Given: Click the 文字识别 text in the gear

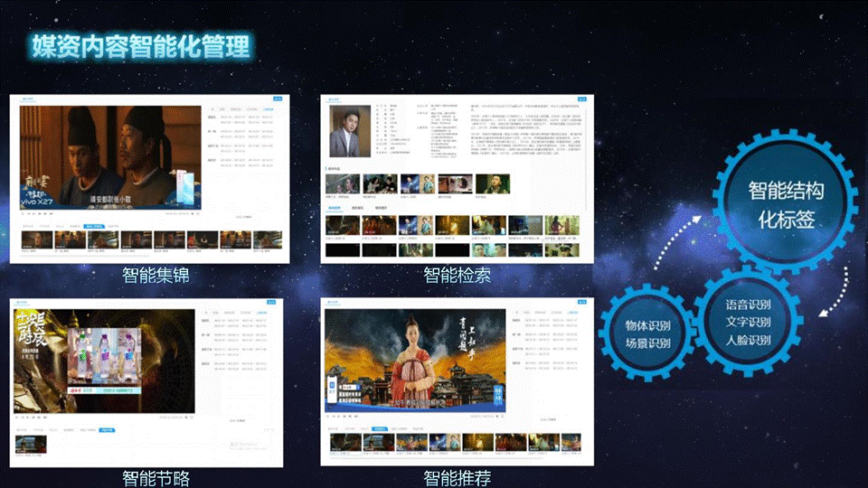Looking at the screenshot, I should 748,322.
